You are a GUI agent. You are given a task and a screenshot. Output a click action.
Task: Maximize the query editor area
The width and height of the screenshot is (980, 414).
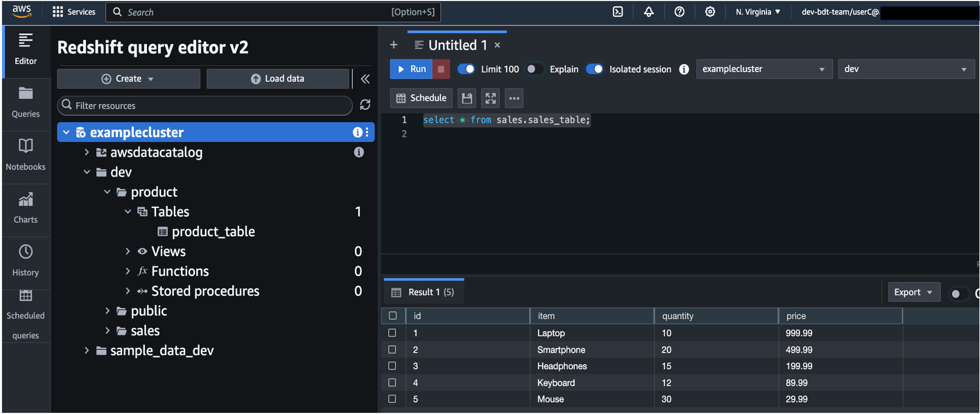(491, 98)
